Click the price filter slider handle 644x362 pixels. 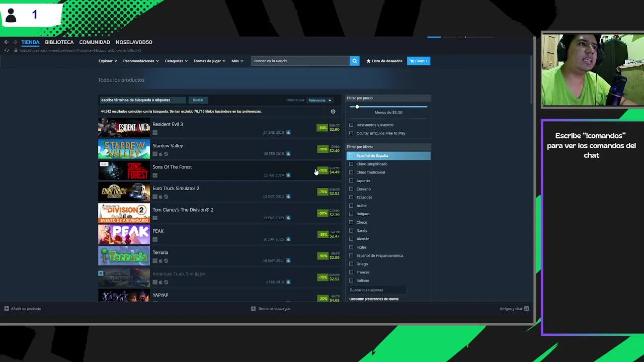tap(357, 107)
